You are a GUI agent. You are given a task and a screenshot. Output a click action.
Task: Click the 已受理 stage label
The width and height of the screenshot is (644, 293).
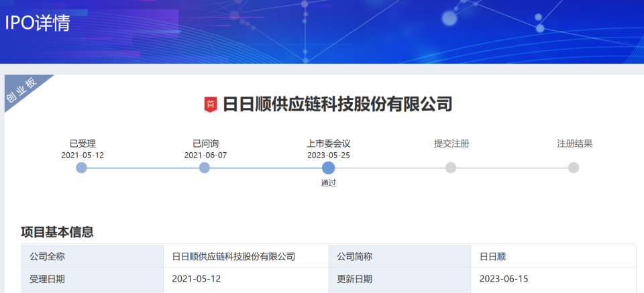click(x=83, y=143)
